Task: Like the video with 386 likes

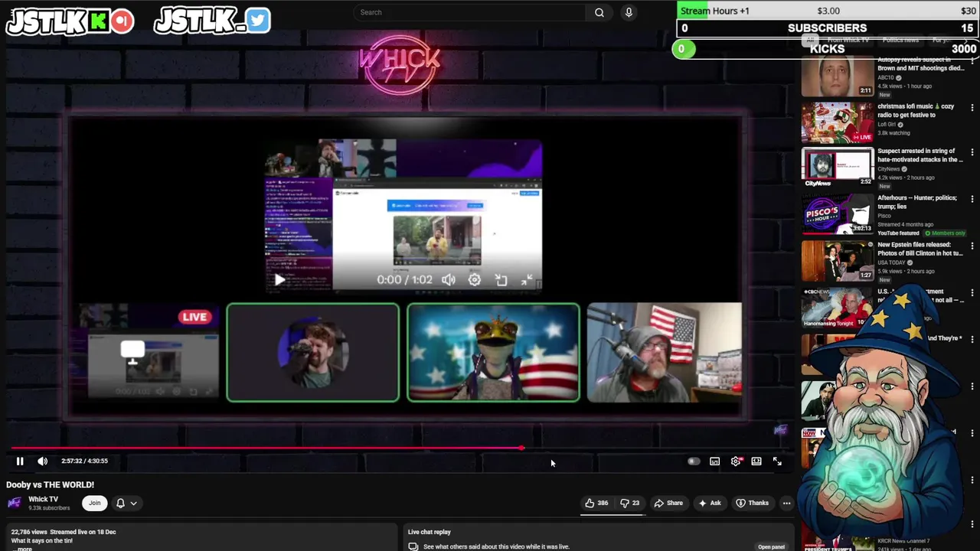Action: tap(596, 503)
